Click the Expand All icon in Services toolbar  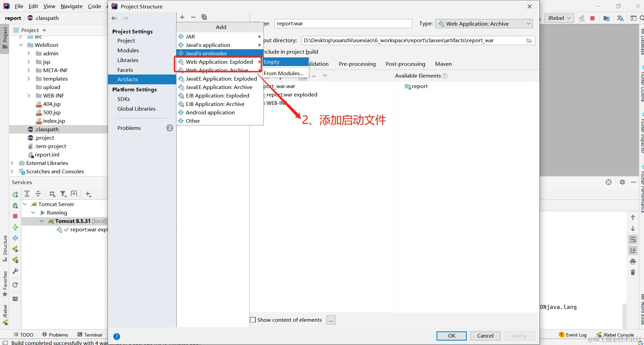pyautogui.click(x=27, y=194)
